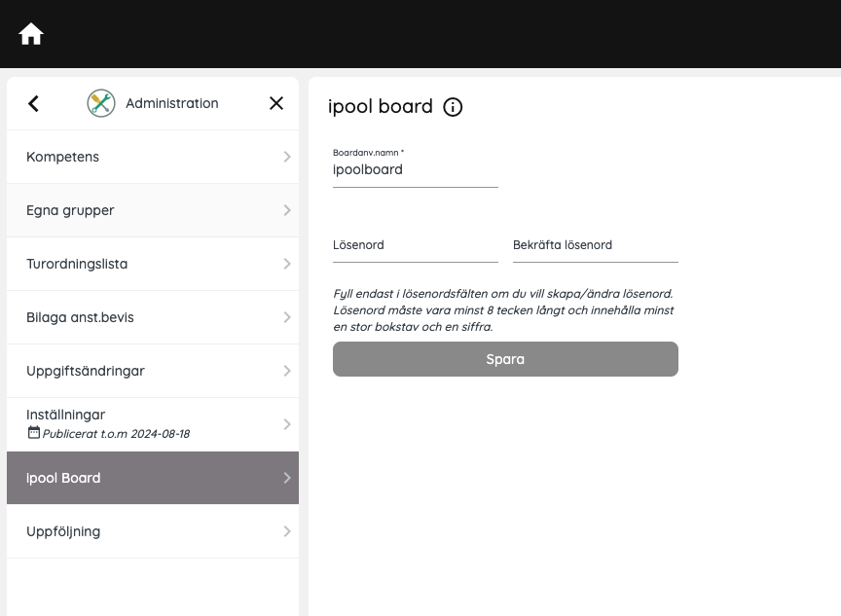
Task: Click the Administration tools icon
Action: click(x=101, y=103)
